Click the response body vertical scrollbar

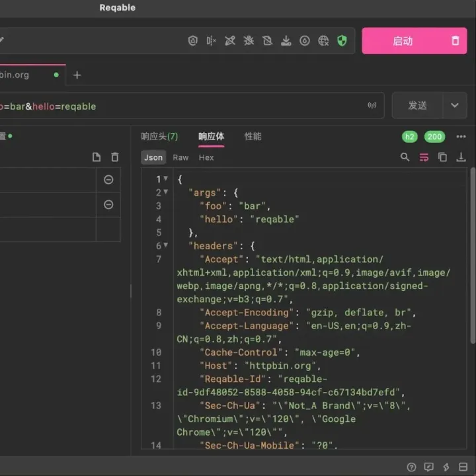click(473, 256)
